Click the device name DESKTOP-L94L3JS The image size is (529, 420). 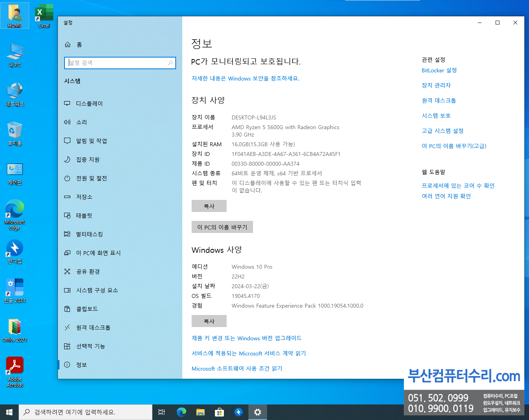[254, 117]
